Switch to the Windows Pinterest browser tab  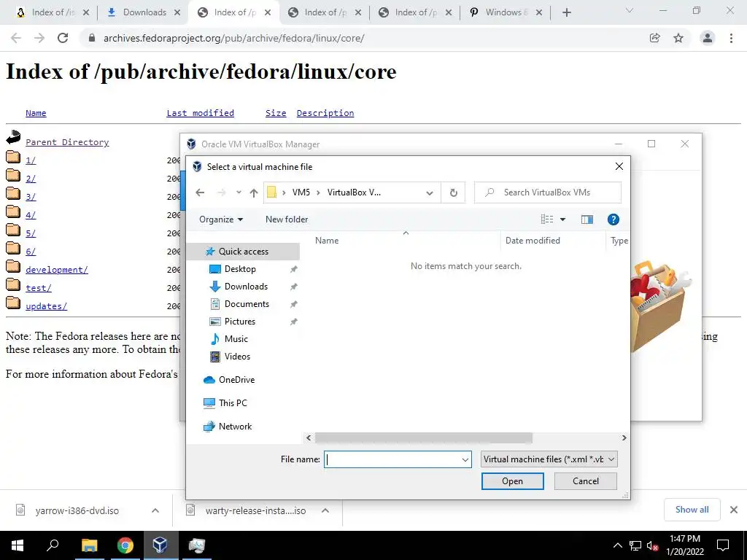[x=505, y=12]
